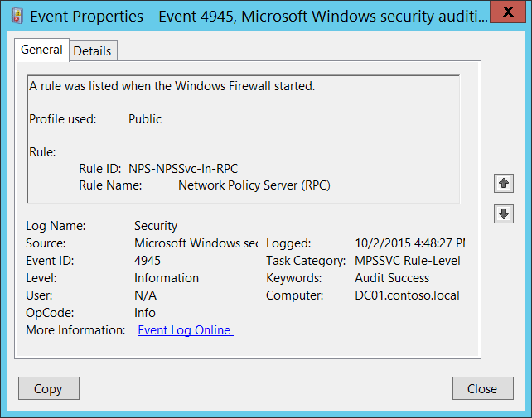Switch to the Details tab
The image size is (532, 418).
point(92,50)
